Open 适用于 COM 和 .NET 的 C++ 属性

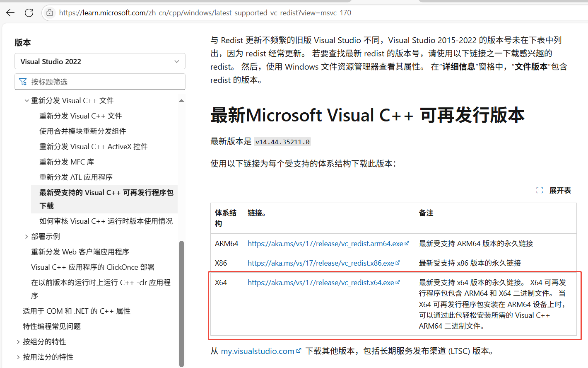coord(77,311)
